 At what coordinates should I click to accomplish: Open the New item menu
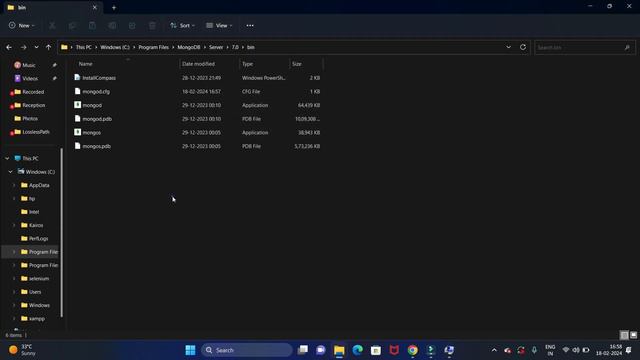click(22, 25)
